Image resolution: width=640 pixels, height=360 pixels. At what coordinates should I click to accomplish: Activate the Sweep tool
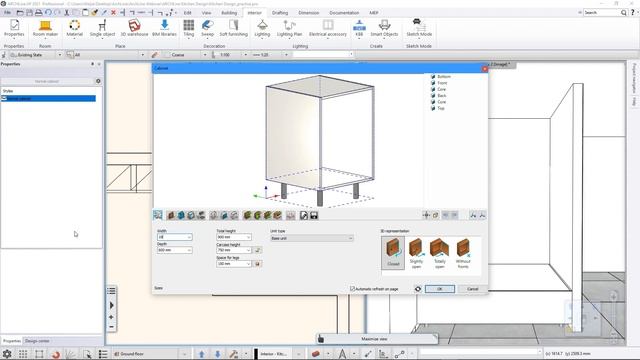point(207,28)
